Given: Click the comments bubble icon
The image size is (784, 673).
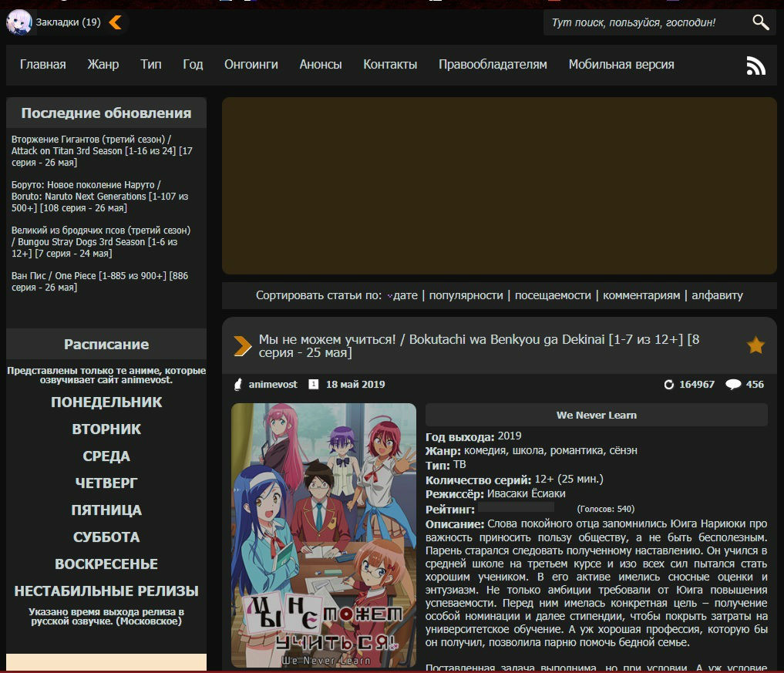Looking at the screenshot, I should [x=733, y=384].
